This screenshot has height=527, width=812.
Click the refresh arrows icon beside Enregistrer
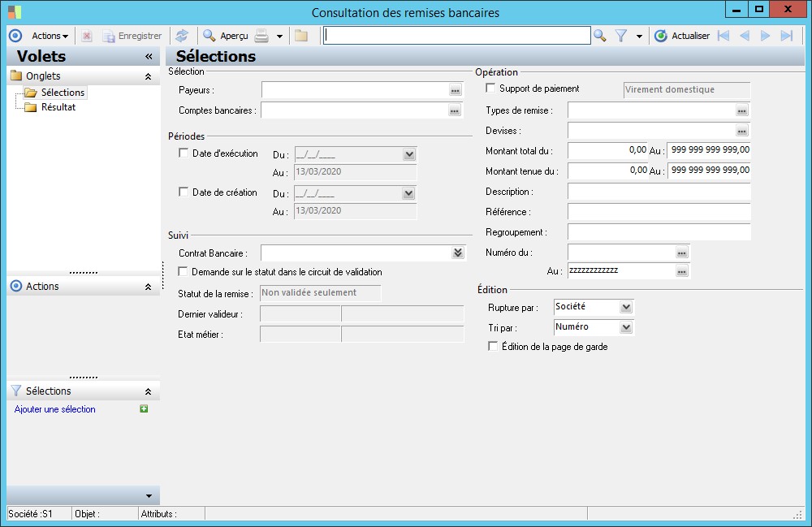182,36
